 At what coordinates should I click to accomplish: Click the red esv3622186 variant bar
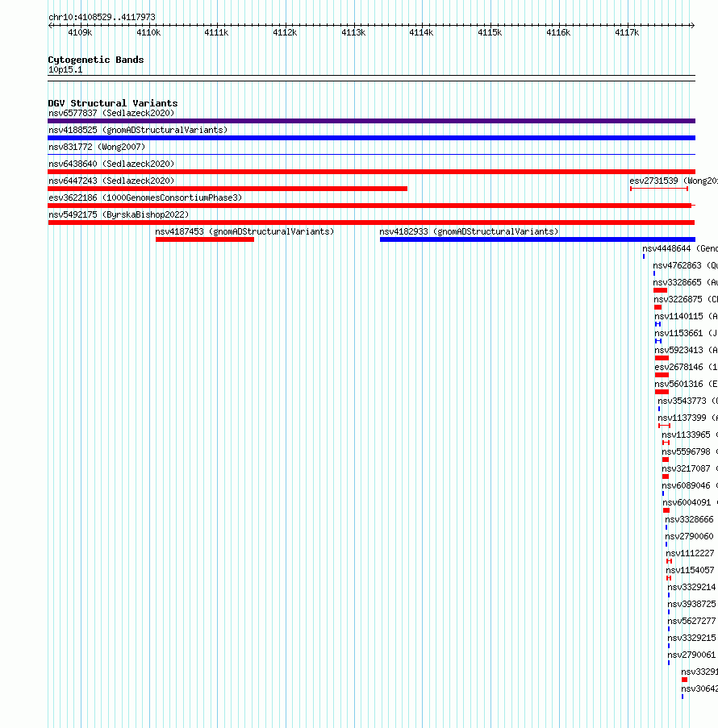tap(371, 206)
